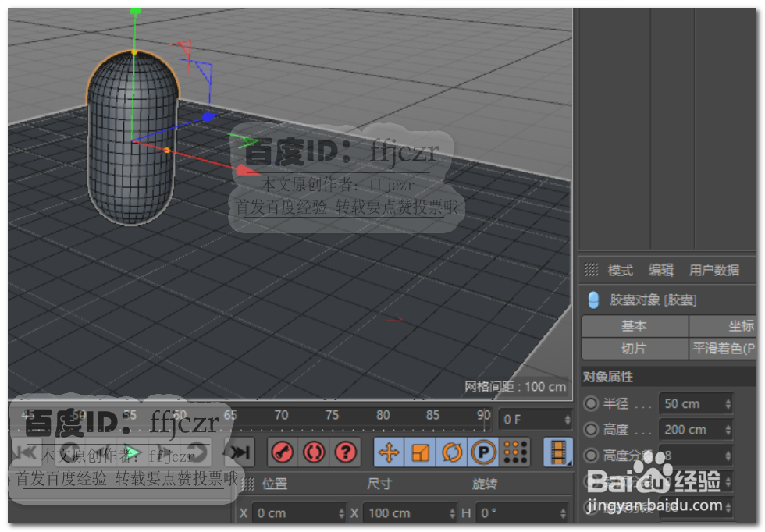
Task: Switch to the 平滑着色 tab
Action: click(723, 348)
